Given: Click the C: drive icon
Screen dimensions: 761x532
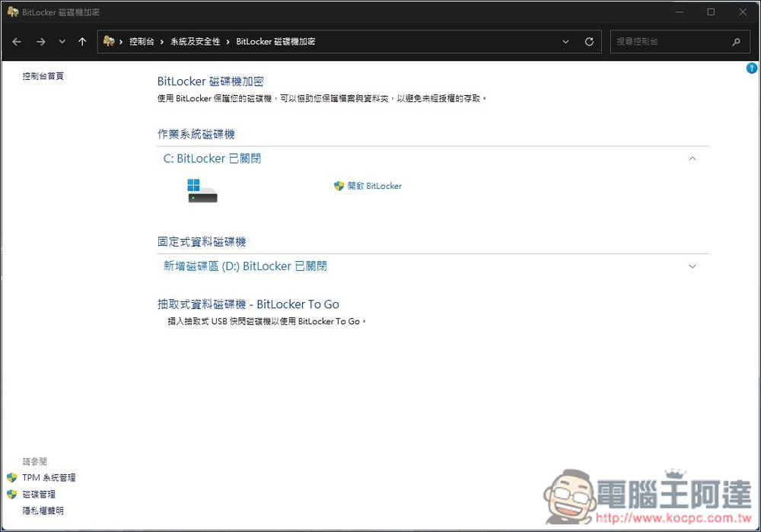Looking at the screenshot, I should click(202, 190).
